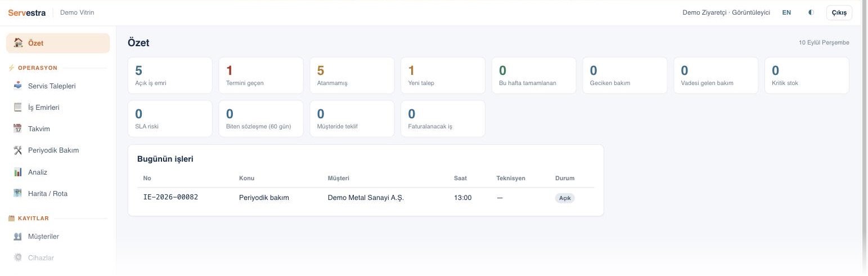Click the 10 Eylül Perşembe date

824,43
